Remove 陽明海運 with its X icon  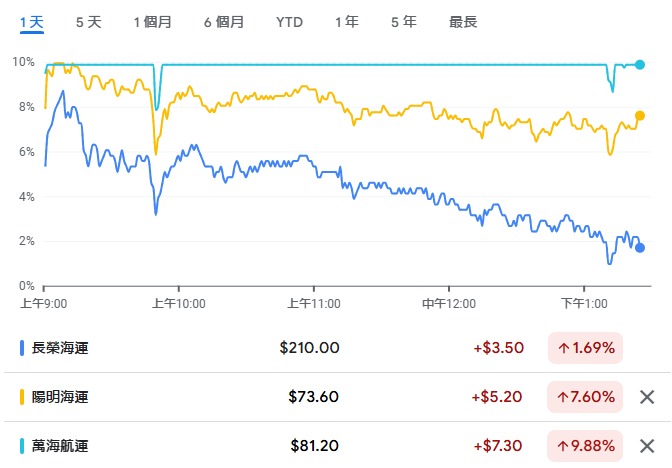point(647,397)
